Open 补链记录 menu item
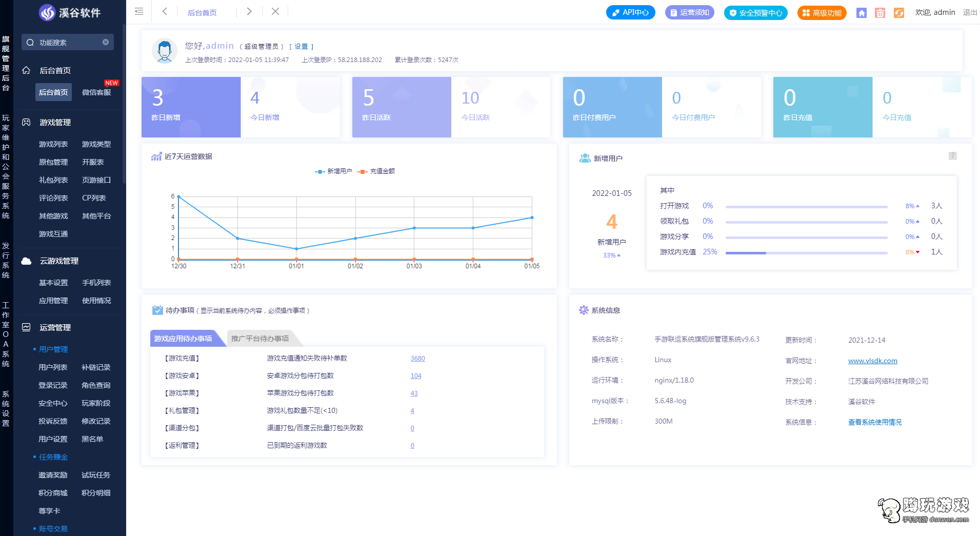 point(96,367)
